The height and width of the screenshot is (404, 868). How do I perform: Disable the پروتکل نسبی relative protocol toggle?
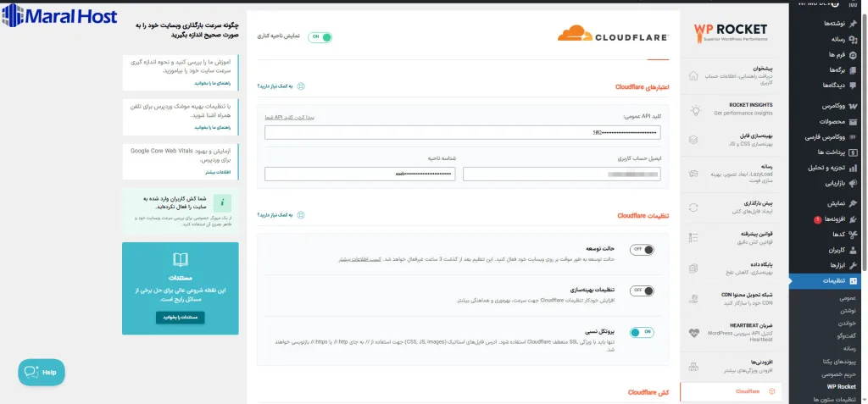(x=643, y=332)
